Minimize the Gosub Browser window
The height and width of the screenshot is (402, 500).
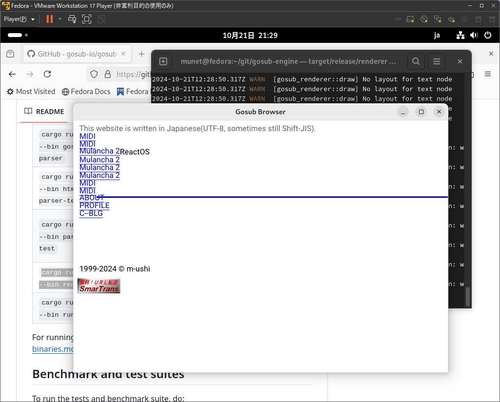(x=403, y=112)
